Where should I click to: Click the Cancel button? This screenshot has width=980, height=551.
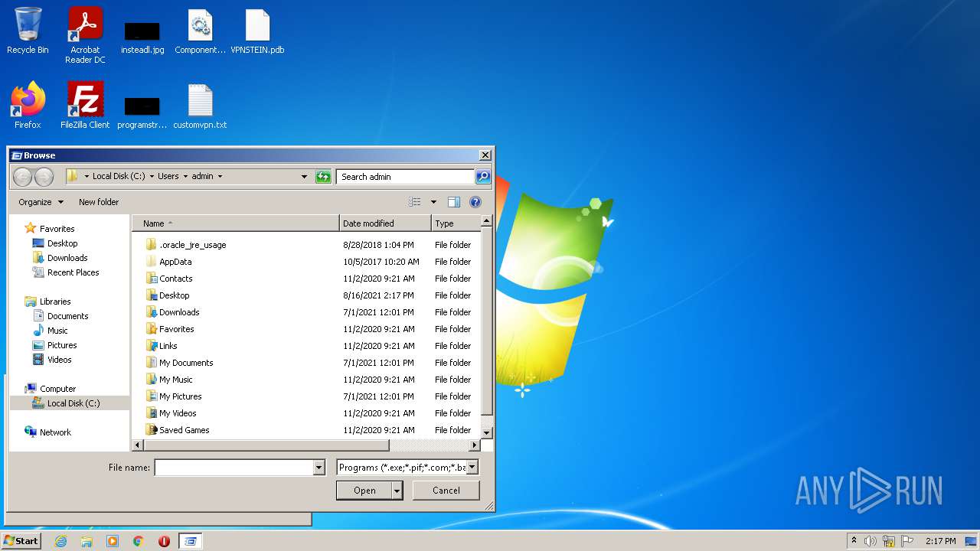pos(446,491)
